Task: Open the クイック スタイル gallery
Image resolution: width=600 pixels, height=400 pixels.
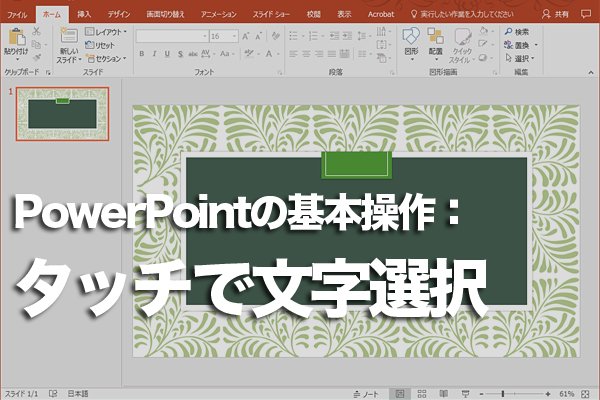Action: pyautogui.click(x=462, y=45)
